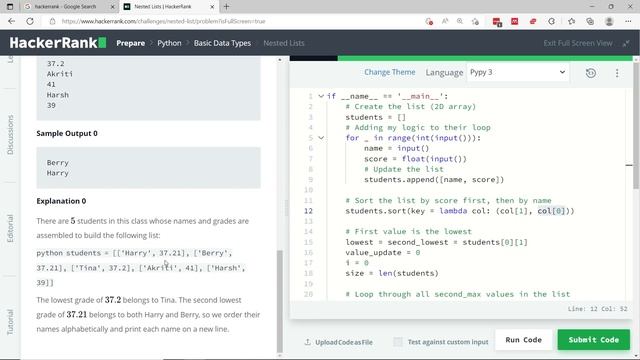Reload the HackerRank page
Image resolution: width=640 pixels, height=360 pixels.
[30, 21]
